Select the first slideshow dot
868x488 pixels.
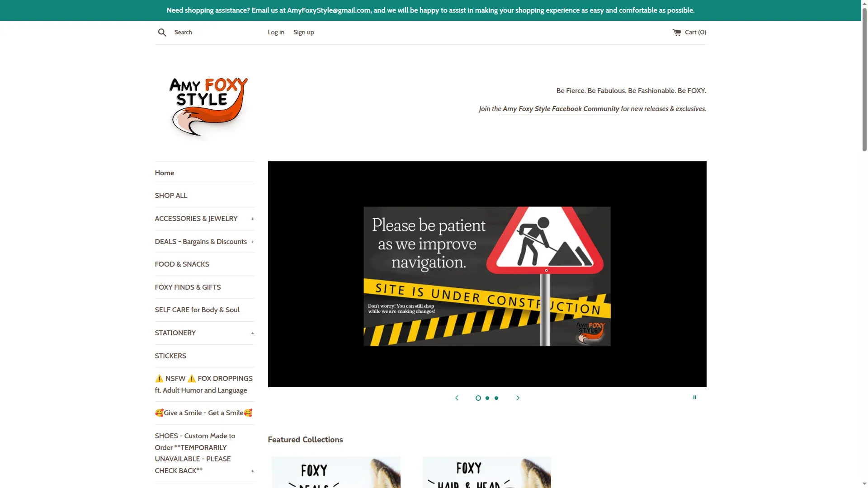[x=478, y=398]
